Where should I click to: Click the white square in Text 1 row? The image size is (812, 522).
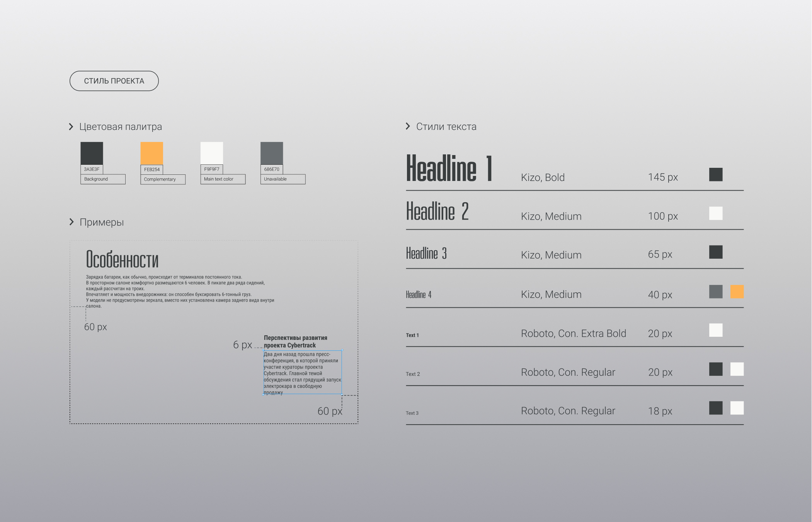715,330
